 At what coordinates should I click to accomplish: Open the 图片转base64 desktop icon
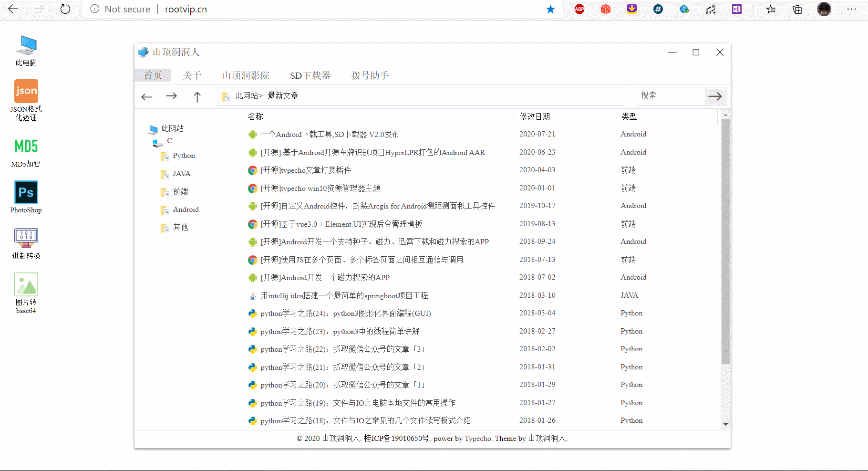pos(26,285)
